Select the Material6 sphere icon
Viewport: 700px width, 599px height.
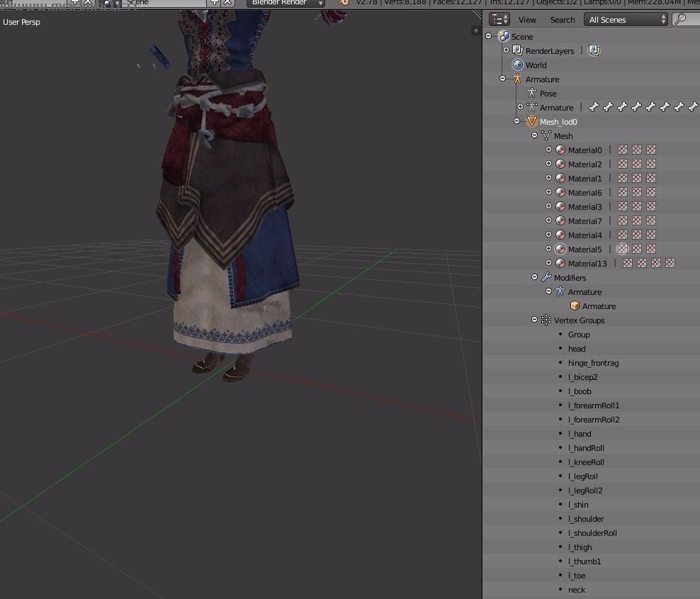click(x=560, y=193)
